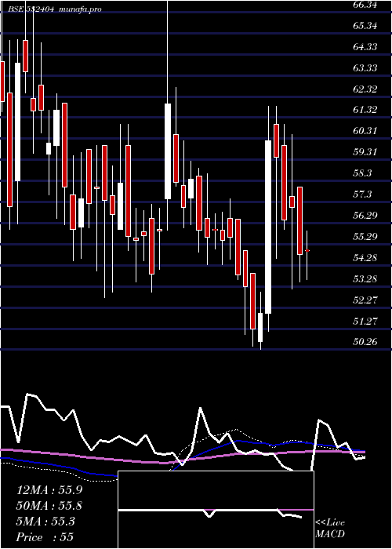This screenshot has height=549, width=392.
Task: Select the 59.31 price axis label
Action: (x=365, y=152)
